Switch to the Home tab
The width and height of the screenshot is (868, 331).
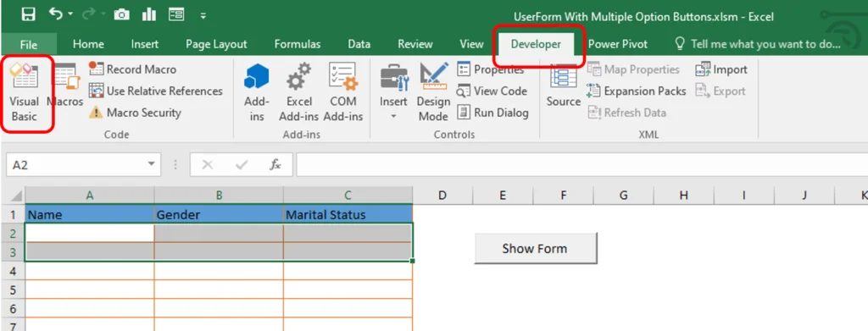point(88,44)
